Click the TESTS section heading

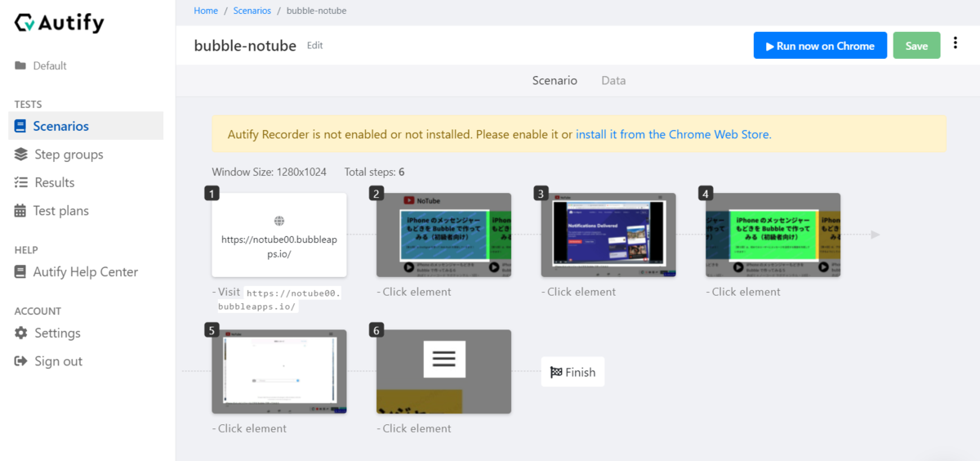tap(28, 105)
